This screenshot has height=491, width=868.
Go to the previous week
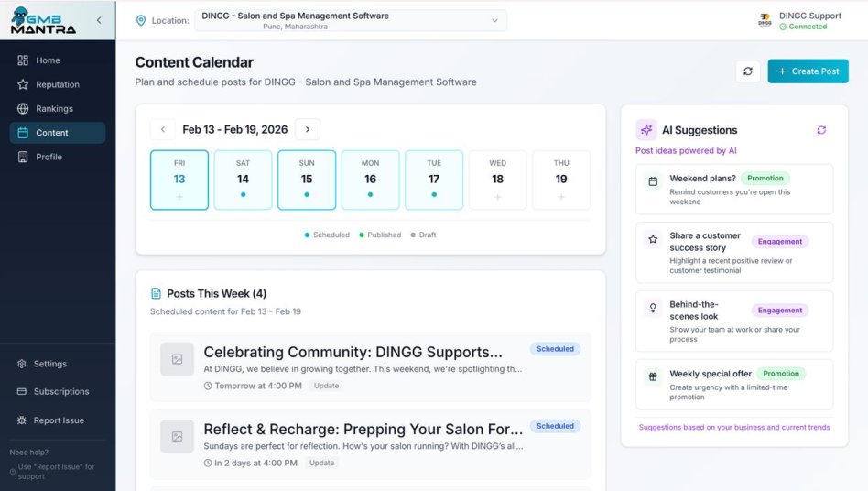[x=163, y=129]
